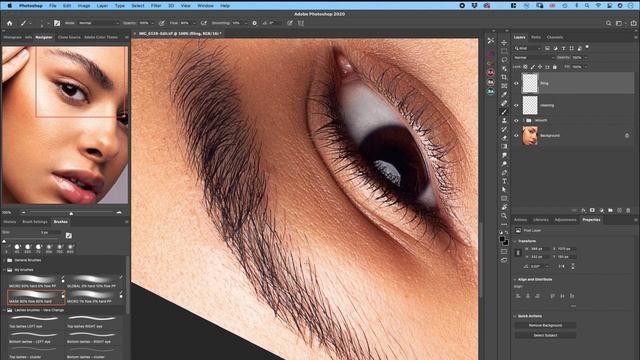Expand the smooth layer group
640x360 pixels.
pyautogui.click(x=523, y=120)
